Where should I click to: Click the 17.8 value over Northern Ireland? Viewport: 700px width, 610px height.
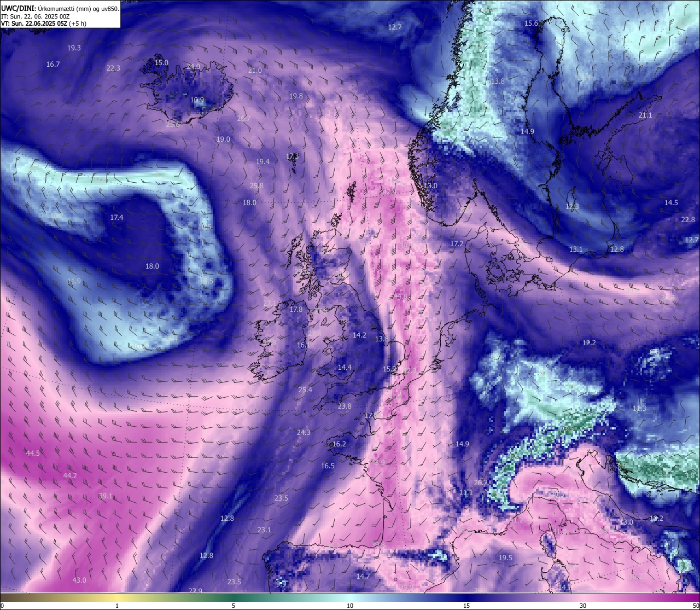[x=296, y=310]
